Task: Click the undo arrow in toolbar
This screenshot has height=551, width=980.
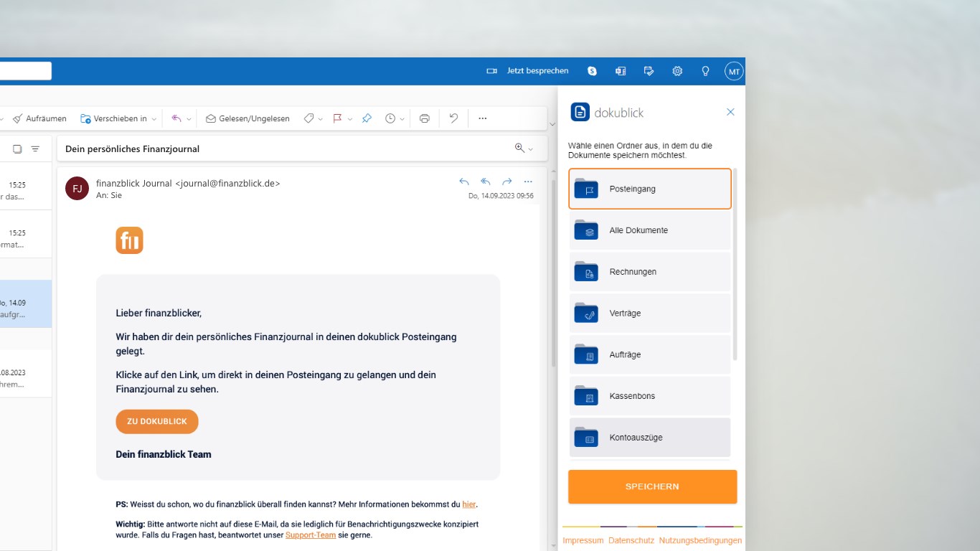Action: click(x=453, y=118)
